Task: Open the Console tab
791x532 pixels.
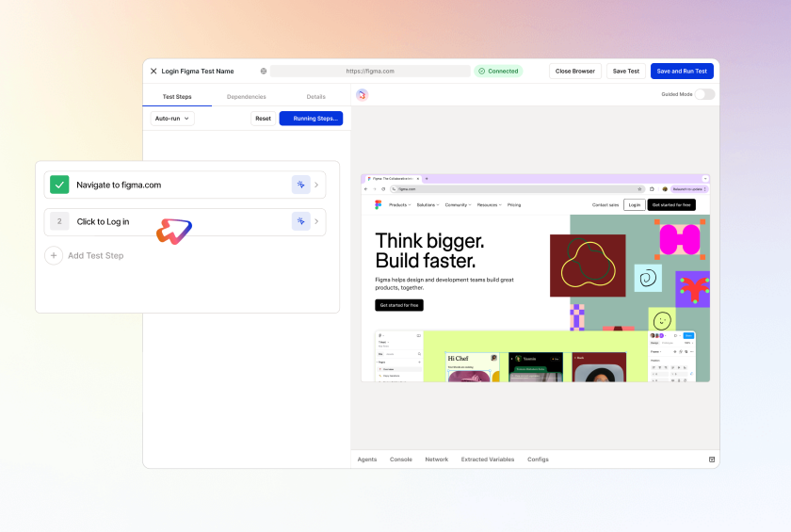Action: click(401, 459)
